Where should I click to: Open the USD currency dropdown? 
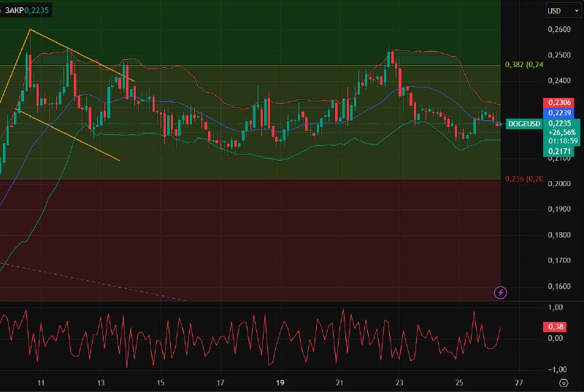coord(563,11)
